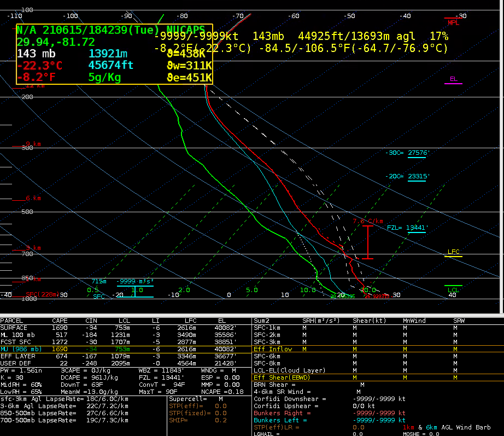Viewport: 504px width, 436px height.
Task: Click the 6 km height label
Action: (x=33, y=198)
